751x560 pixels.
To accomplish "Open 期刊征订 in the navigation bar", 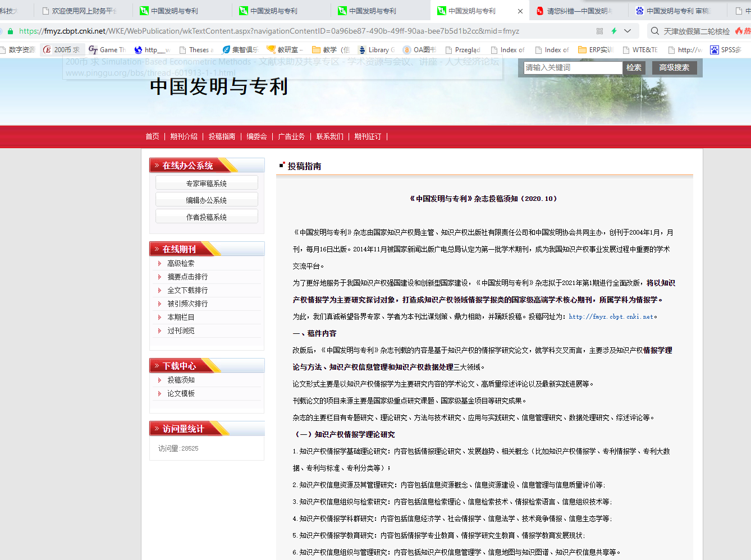I will (x=368, y=136).
